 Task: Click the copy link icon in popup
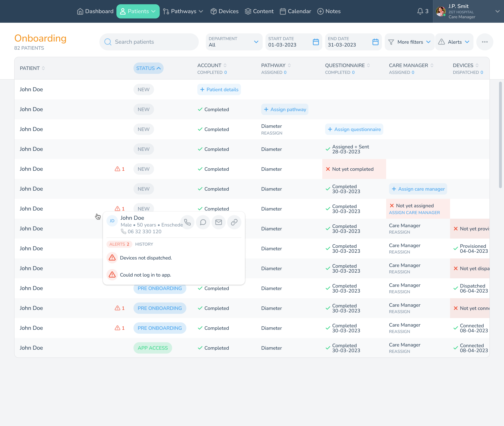pyautogui.click(x=234, y=222)
